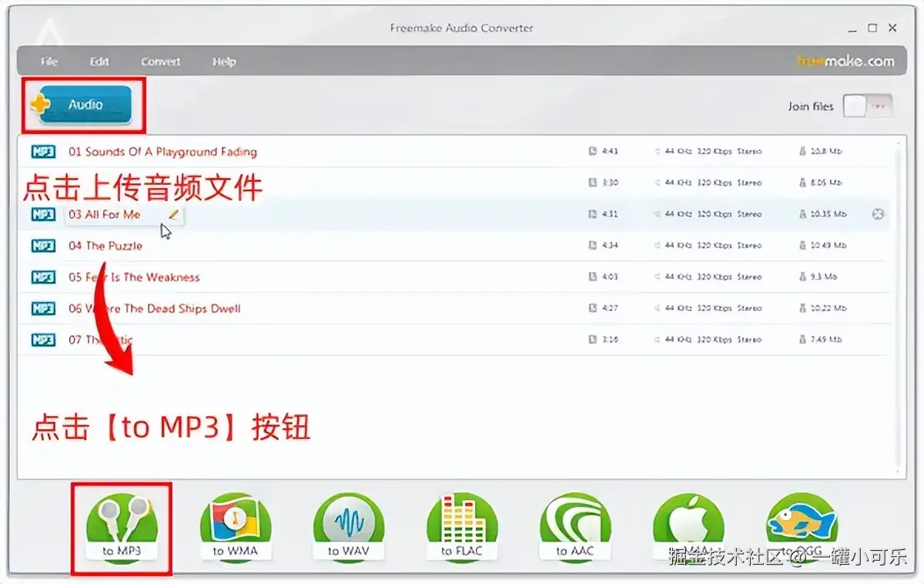The height and width of the screenshot is (584, 924).
Task: Select track 01 Sounds Of A Playground Fading
Action: point(162,152)
